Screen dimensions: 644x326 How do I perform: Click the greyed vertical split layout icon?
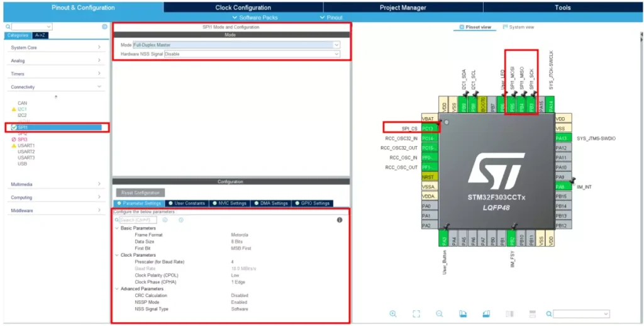pos(509,313)
